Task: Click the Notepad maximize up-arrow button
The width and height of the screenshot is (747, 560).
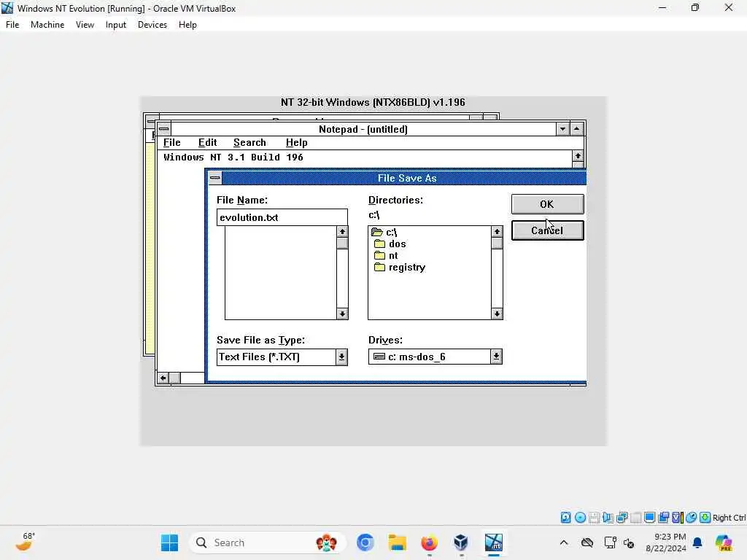Action: [576, 129]
